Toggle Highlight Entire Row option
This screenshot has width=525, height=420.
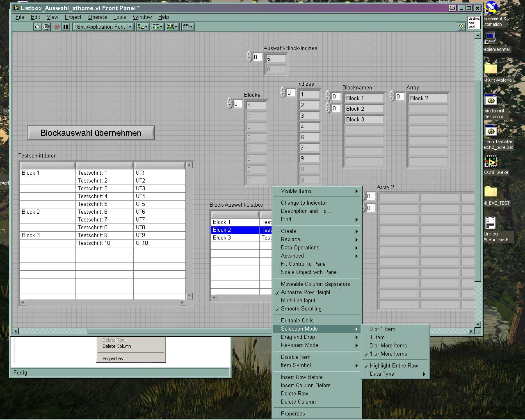394,366
